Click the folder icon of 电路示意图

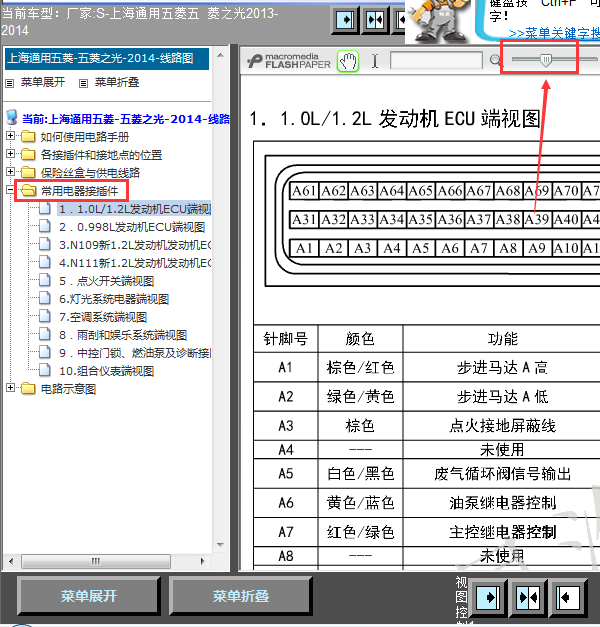[x=28, y=388]
